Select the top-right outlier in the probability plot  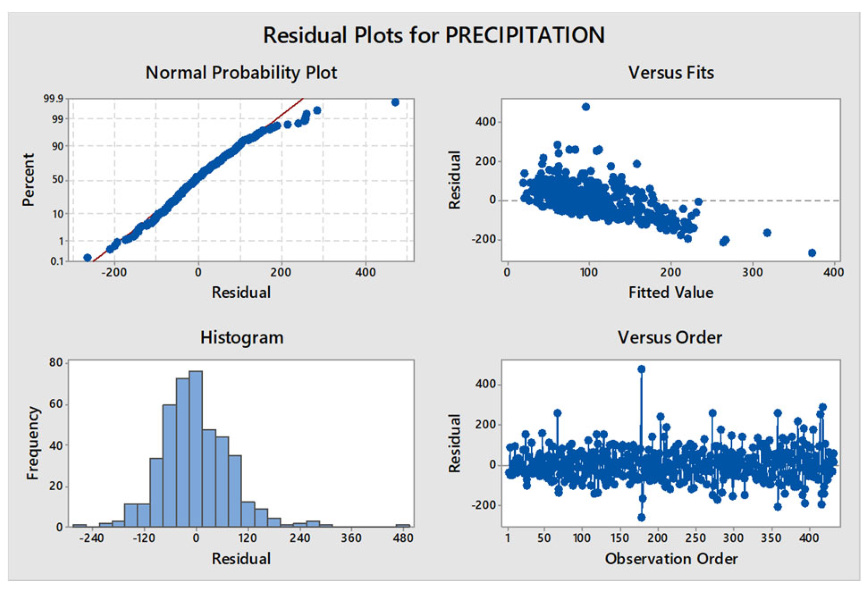(x=395, y=103)
